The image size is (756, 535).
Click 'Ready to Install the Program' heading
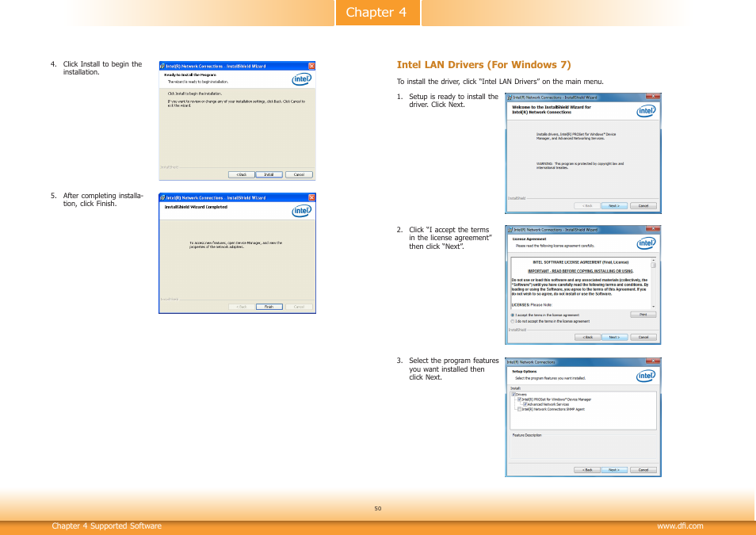(190, 75)
